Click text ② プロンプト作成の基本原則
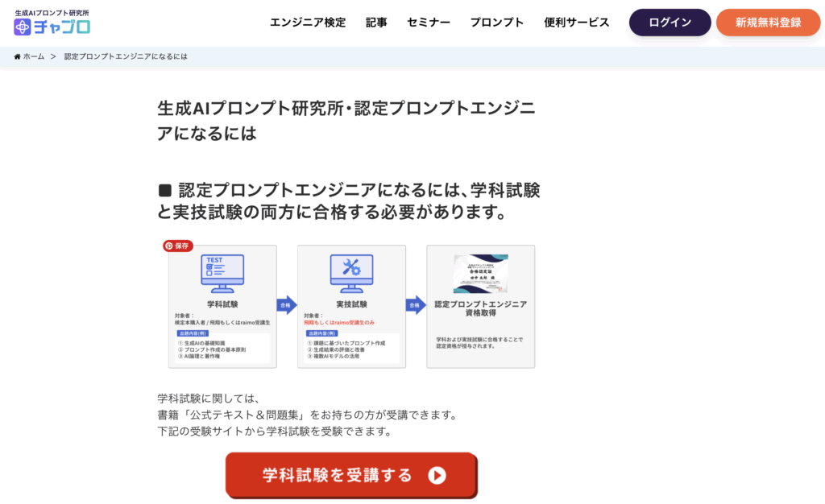The width and height of the screenshot is (825, 504). coord(212,349)
